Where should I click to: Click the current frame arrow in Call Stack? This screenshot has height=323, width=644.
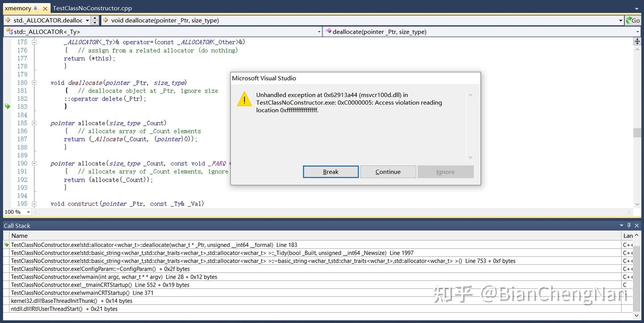coord(7,245)
